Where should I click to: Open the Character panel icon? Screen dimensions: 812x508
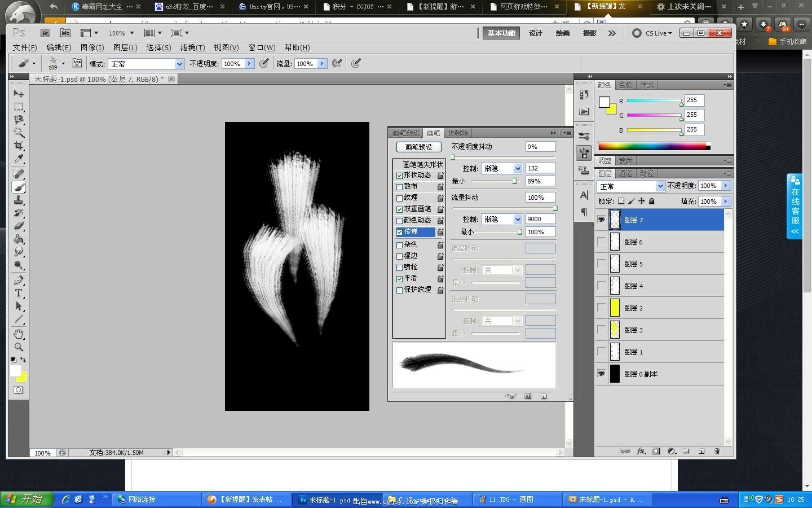(x=584, y=195)
